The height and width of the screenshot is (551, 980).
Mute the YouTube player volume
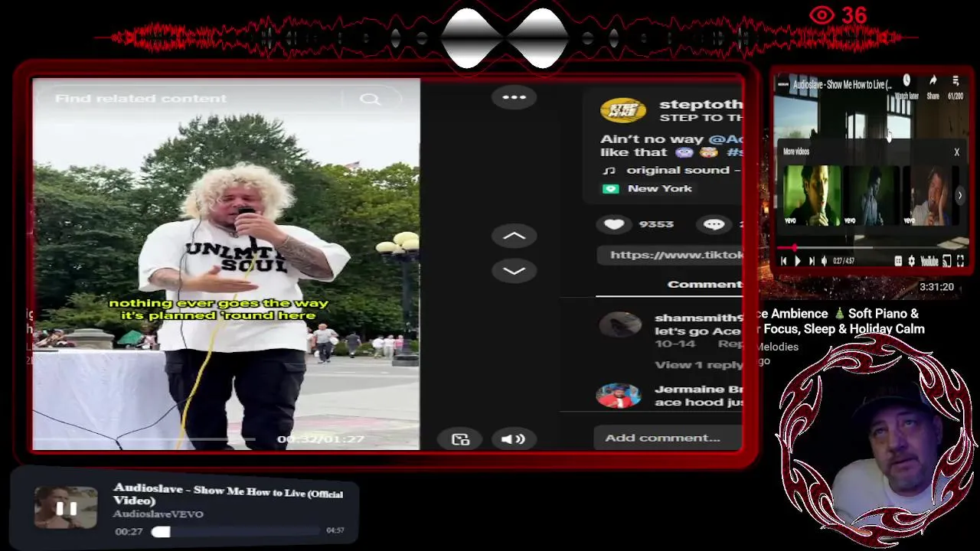click(824, 261)
